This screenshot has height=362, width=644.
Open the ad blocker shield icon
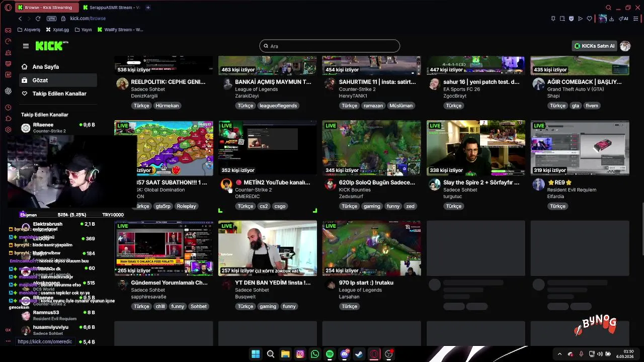(x=571, y=19)
